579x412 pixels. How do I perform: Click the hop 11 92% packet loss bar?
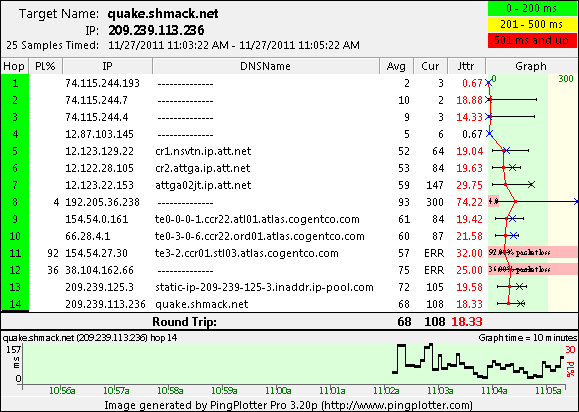click(x=533, y=252)
